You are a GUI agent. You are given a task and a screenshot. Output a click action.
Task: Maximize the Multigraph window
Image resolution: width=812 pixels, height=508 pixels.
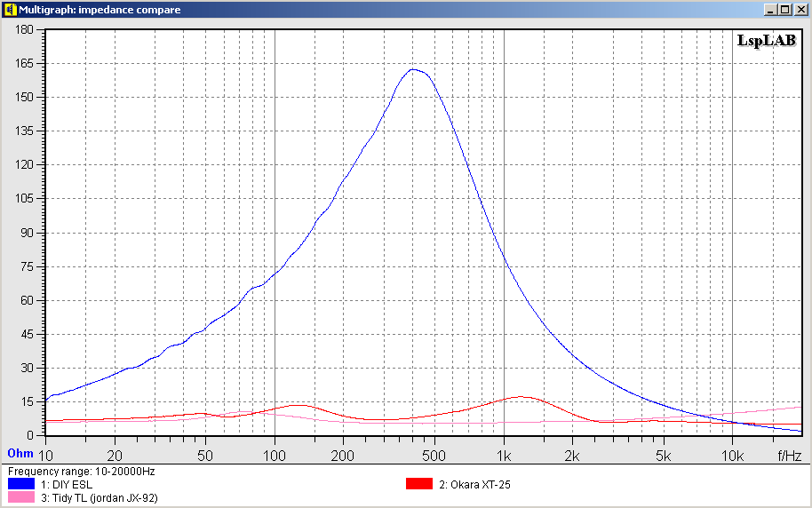[x=784, y=9]
